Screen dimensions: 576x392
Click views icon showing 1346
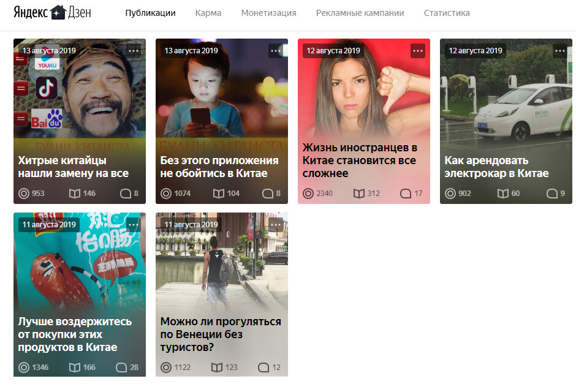[24, 367]
